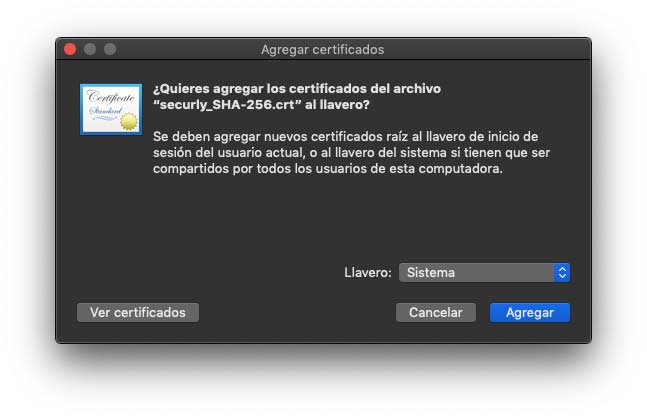Screen dimensions: 647x417
Task: Open the Llavero keychain dropdown showing Sistema
Action: [484, 273]
